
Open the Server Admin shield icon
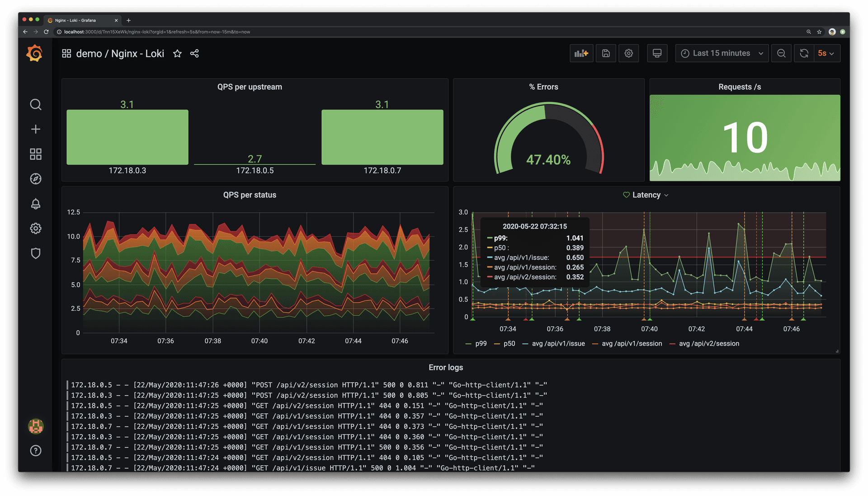click(x=35, y=253)
